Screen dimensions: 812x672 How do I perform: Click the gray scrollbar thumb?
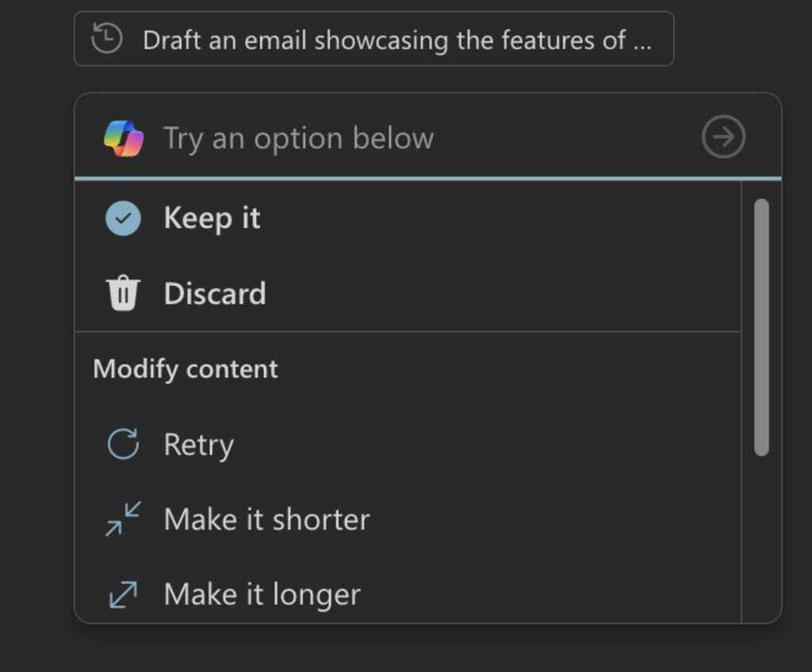[x=761, y=326]
